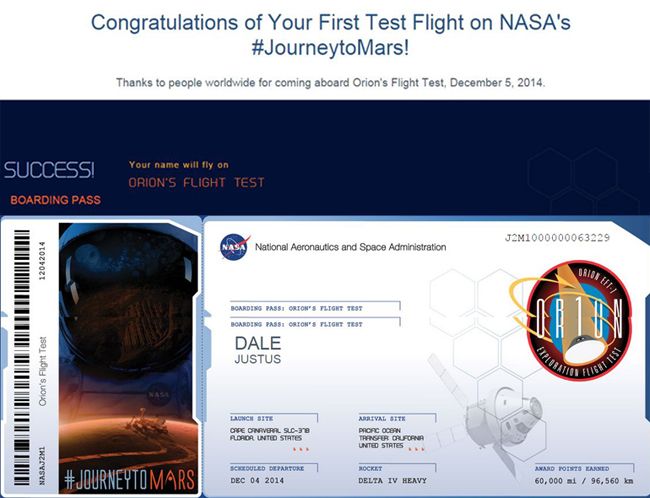This screenshot has height=498, width=650.
Task: Click the pass number J2M1000000063229
Action: point(557,238)
